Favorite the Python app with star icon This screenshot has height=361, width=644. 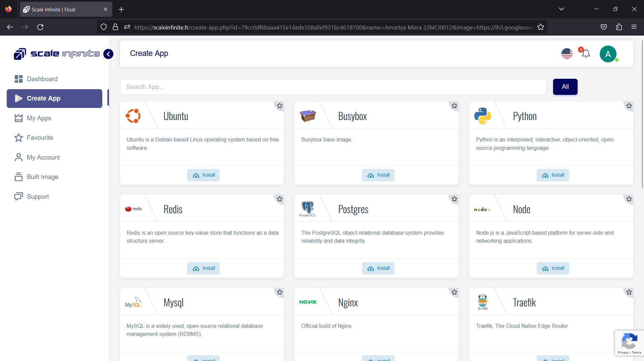pos(629,106)
